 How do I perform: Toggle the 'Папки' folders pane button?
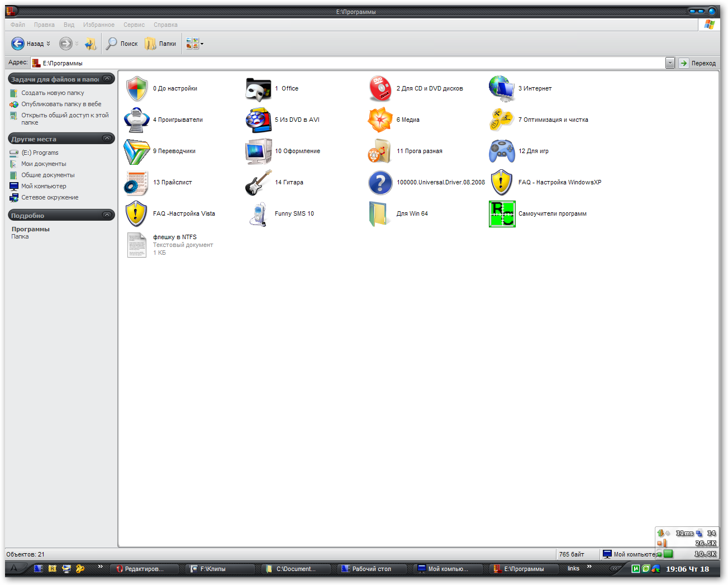coord(160,44)
